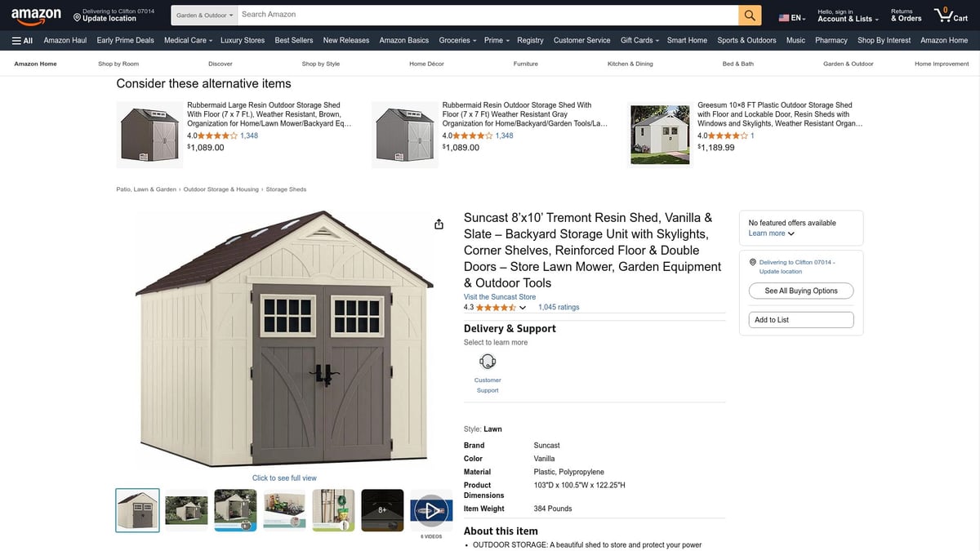Select the 8+ more images thumbnail
980x551 pixels.
[x=382, y=510]
